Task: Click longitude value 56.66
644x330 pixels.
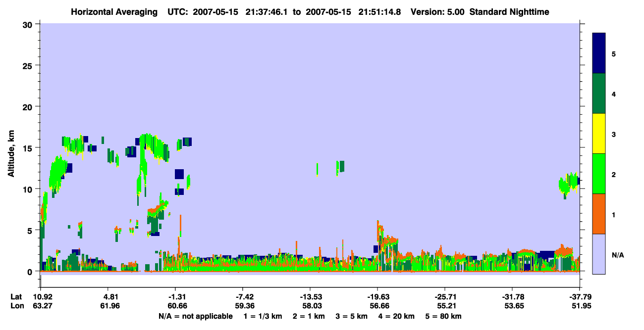Action: pyautogui.click(x=379, y=306)
